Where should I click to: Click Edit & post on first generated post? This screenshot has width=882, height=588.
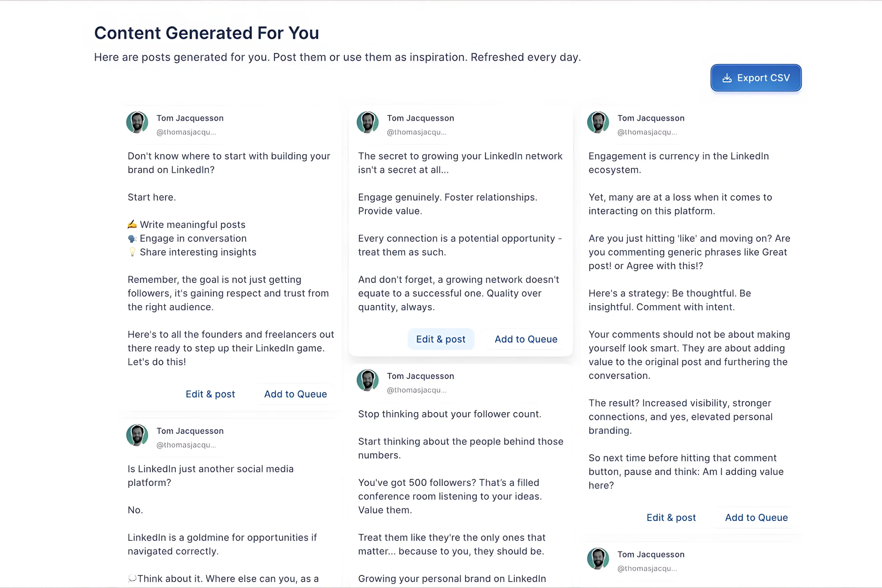point(210,394)
